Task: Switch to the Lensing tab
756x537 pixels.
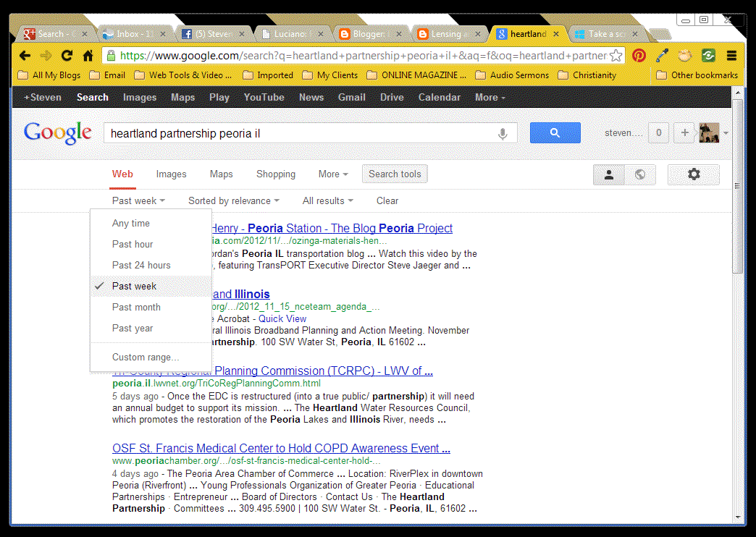Action: tap(448, 34)
